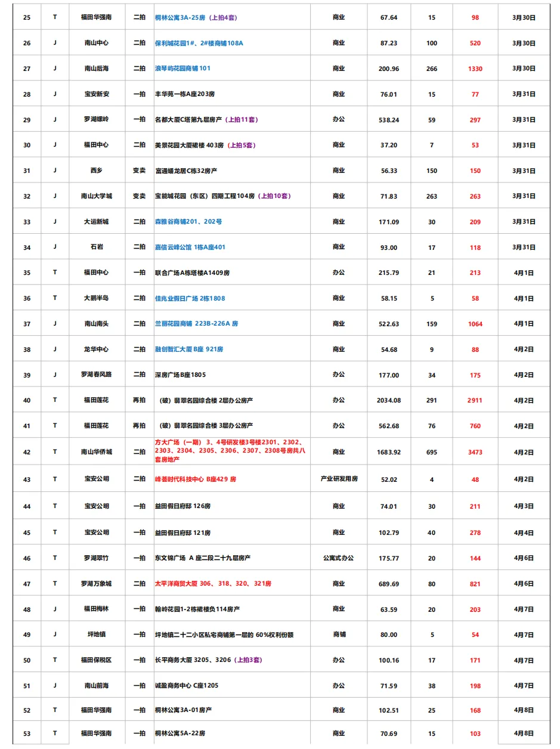Select date cell 4月4日

(524, 533)
